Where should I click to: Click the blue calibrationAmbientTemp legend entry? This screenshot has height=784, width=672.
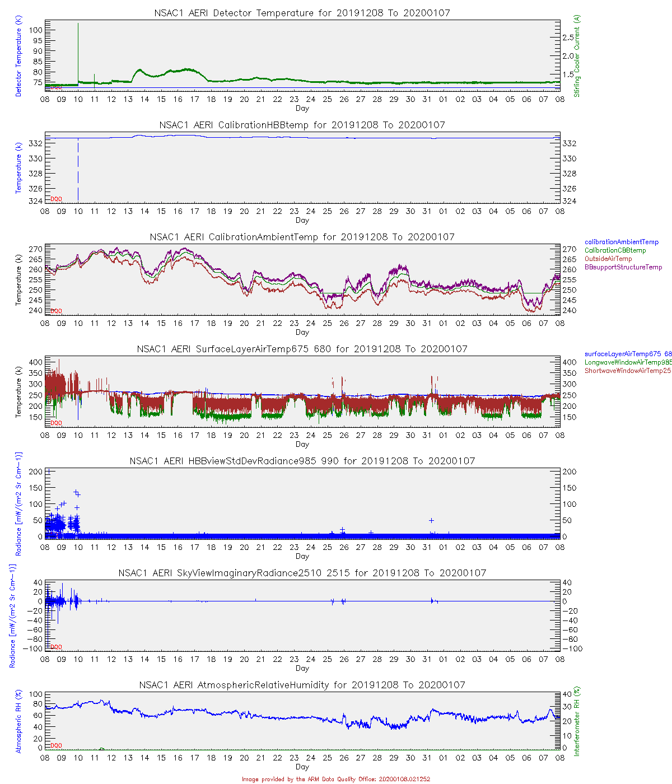(622, 242)
